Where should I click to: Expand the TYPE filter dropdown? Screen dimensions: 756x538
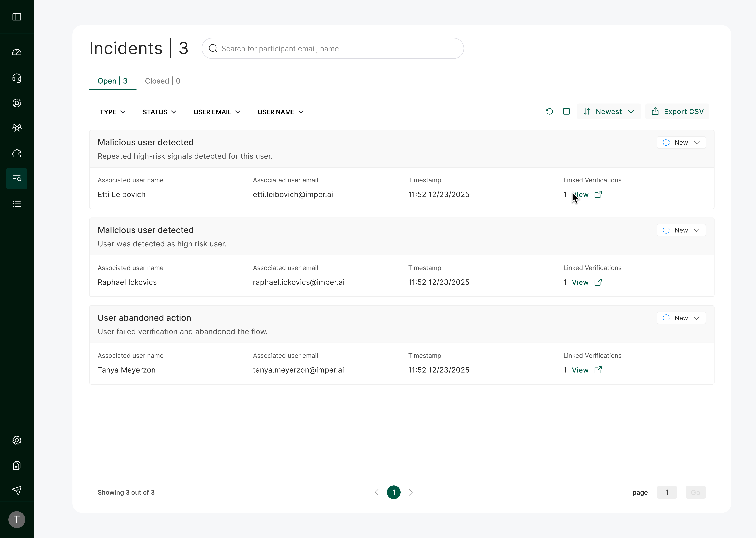[x=112, y=112]
